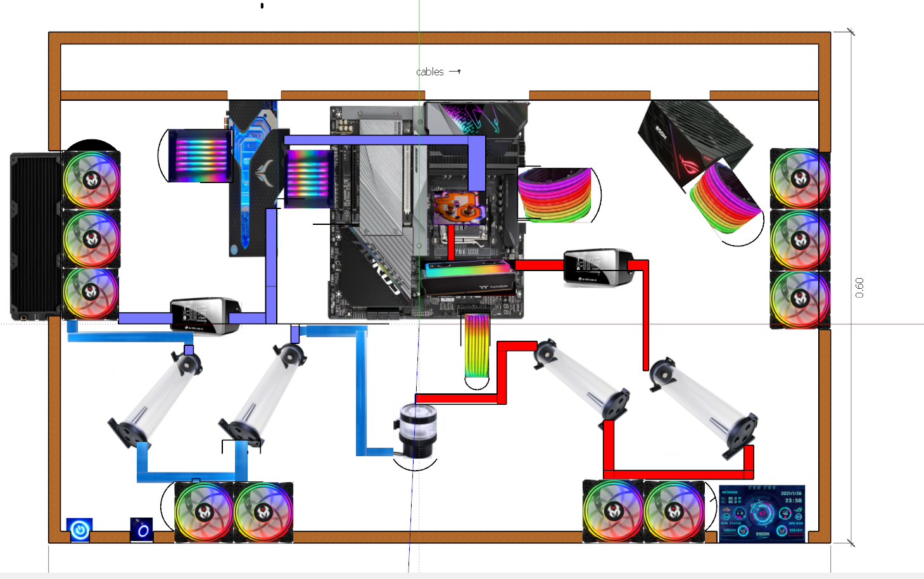
Task: Select the flow meter on the purple tubing line
Action: coord(205,315)
